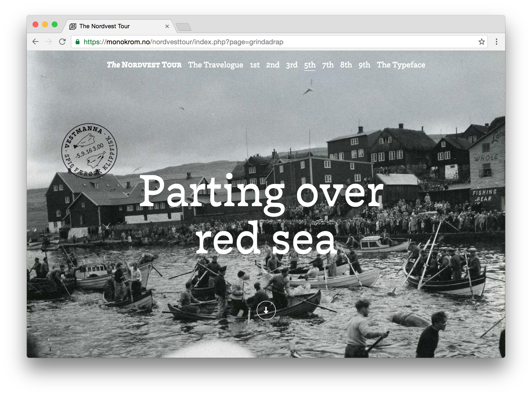The height and width of the screenshot is (396, 532).
Task: Click the green secure padlock icon
Action: coord(78,42)
